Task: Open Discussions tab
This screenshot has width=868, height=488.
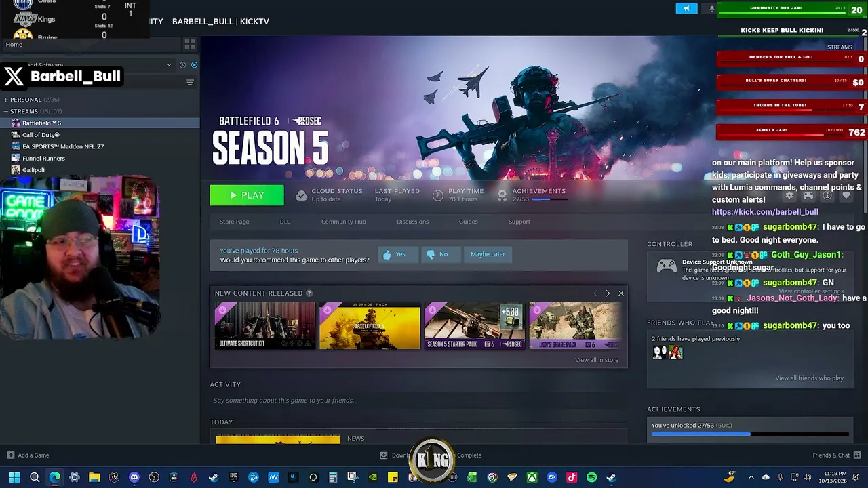Action: tap(412, 222)
